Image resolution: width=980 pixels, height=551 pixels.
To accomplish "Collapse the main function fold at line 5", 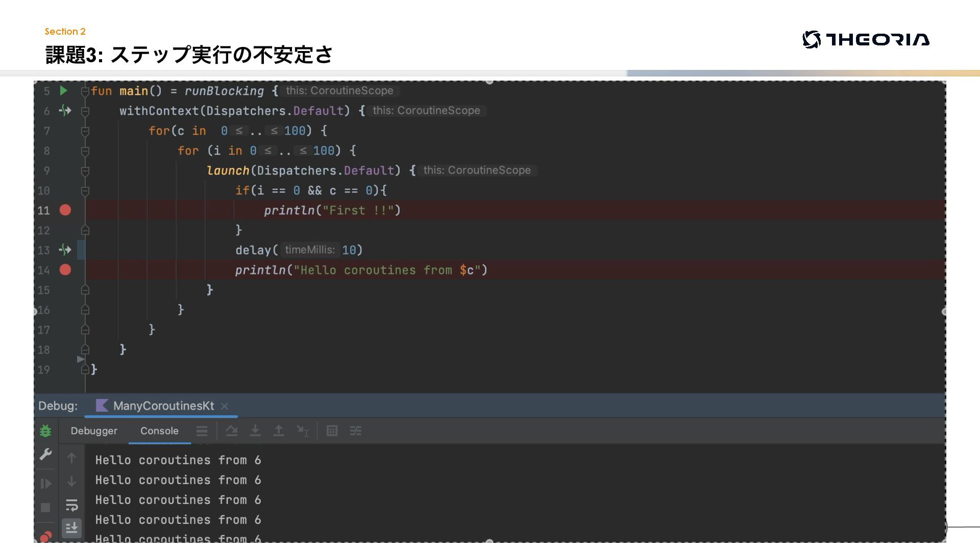I will [85, 91].
